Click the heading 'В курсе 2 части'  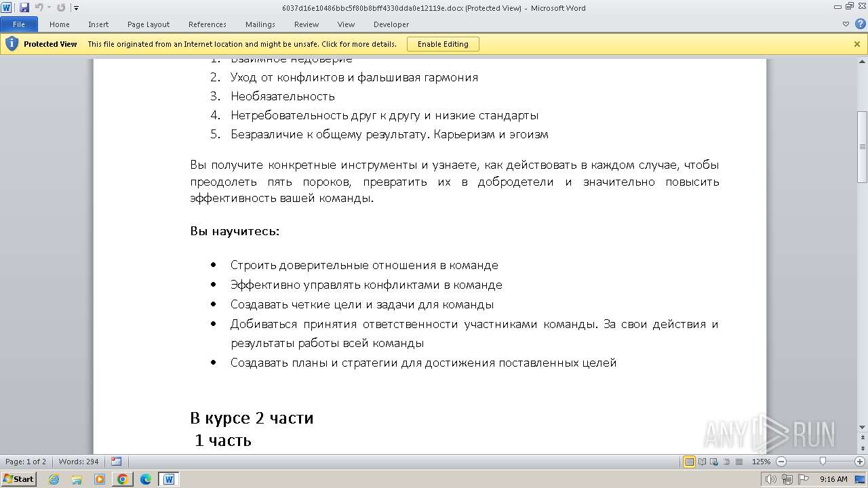[252, 418]
